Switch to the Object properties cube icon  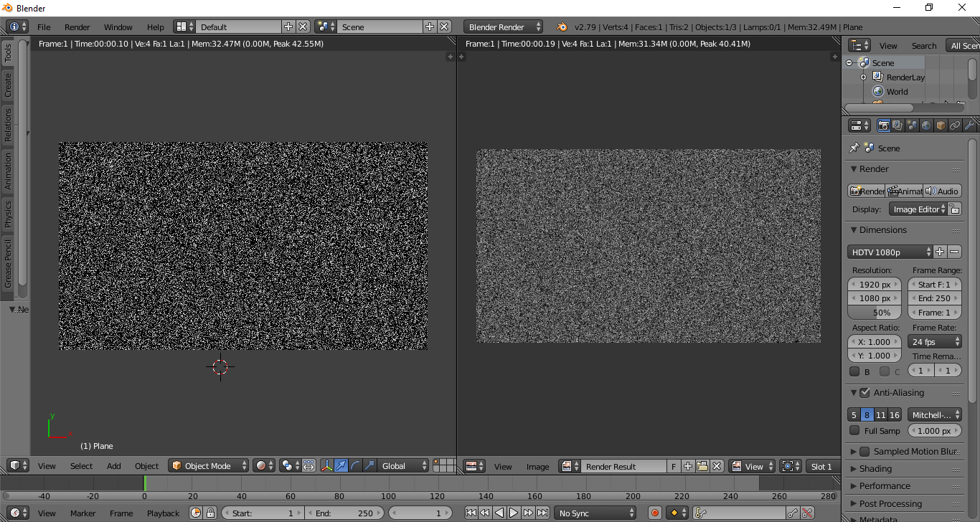click(x=939, y=125)
